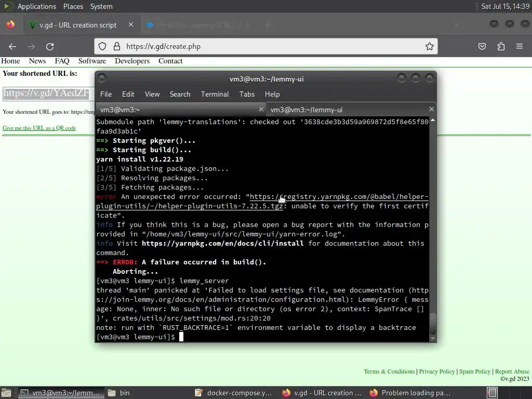This screenshot has width=532, height=399.
Task: Select the vm3@vm3:~/lemmy-ui terminal tab
Action: tap(351, 110)
